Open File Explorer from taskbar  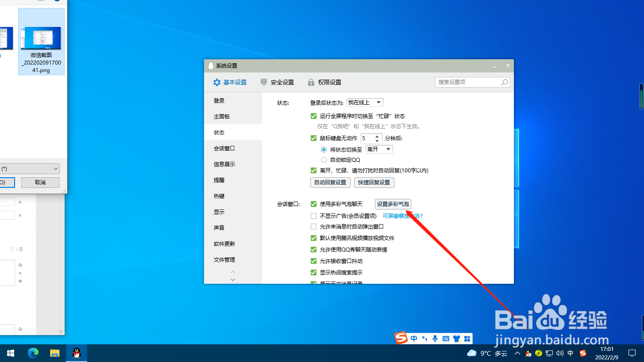click(54, 353)
